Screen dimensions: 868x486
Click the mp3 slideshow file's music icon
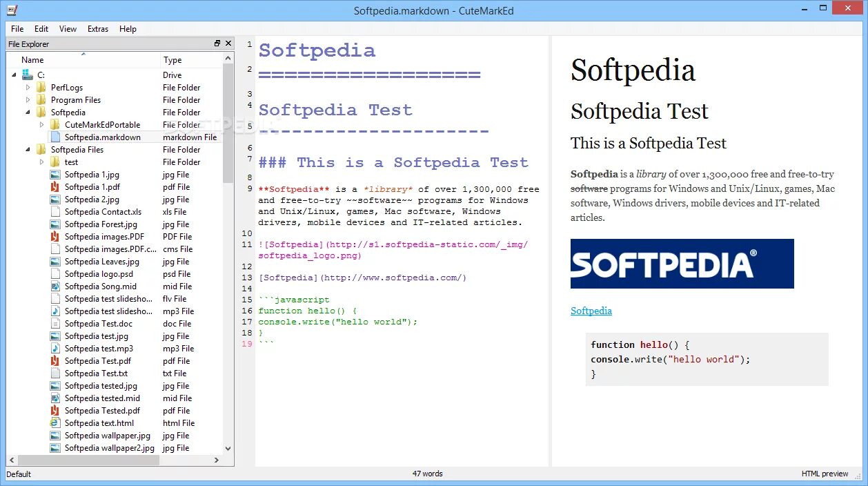pyautogui.click(x=55, y=311)
